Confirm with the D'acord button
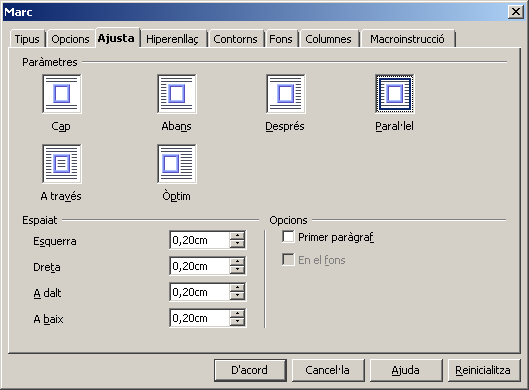 coord(250,370)
